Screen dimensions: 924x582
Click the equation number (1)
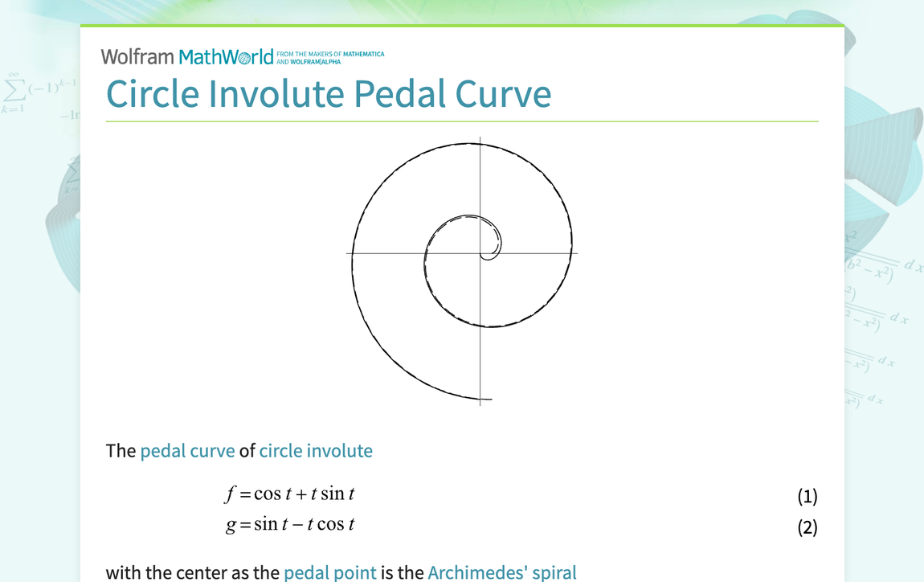click(806, 496)
